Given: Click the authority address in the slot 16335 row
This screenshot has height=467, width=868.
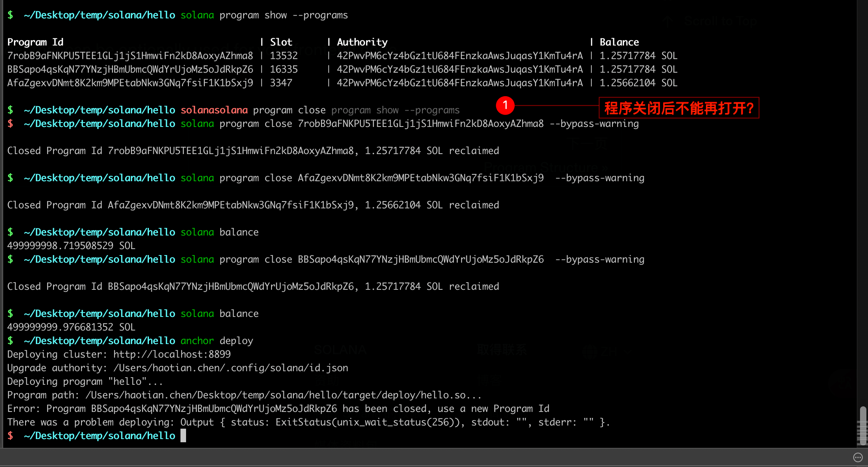Looking at the screenshot, I should click(460, 69).
